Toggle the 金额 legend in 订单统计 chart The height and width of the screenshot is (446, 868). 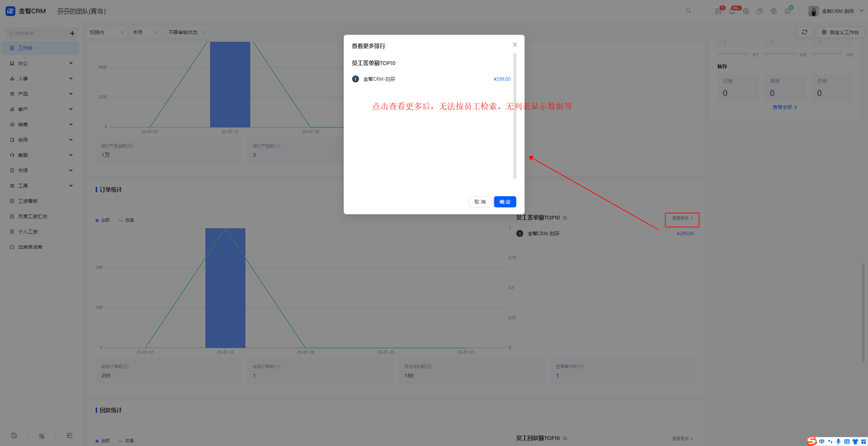102,220
